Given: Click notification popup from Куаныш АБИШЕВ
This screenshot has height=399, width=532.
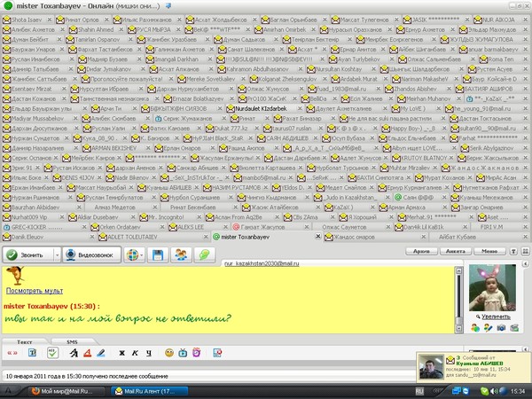Looking at the screenshot, I should (x=473, y=366).
